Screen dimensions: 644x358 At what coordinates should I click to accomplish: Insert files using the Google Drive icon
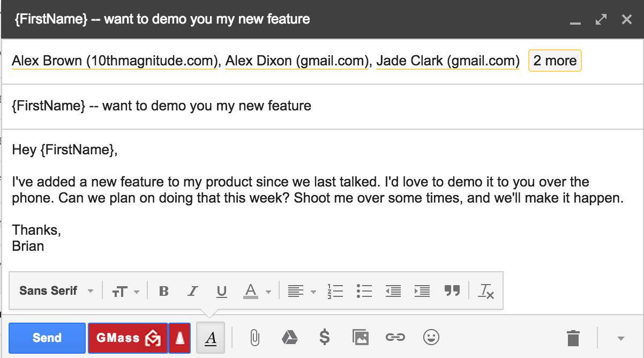(x=290, y=337)
